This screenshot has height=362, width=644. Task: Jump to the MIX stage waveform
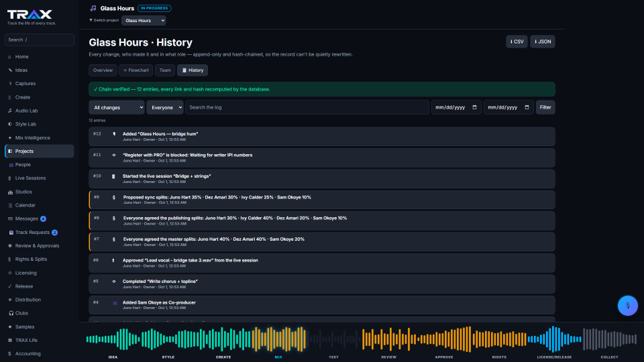278,340
